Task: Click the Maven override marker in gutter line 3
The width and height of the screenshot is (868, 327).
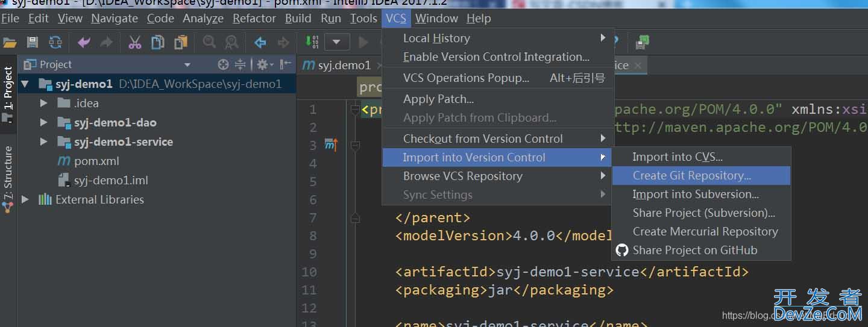Action: tap(332, 145)
